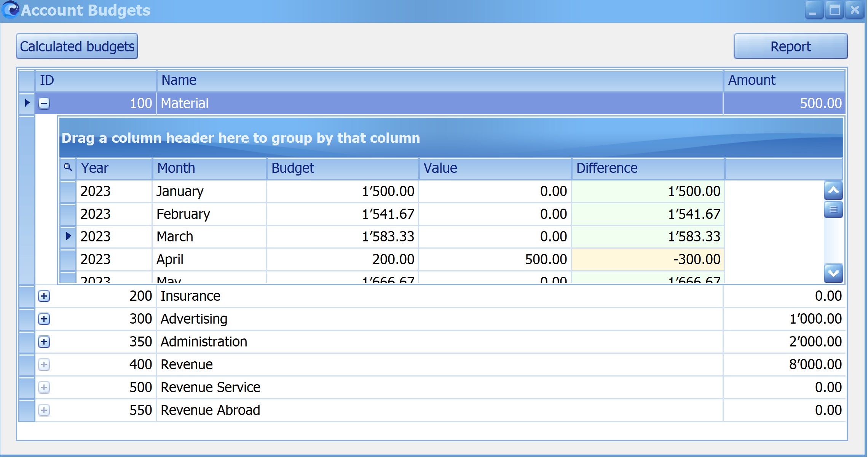Viewport: 868px width, 458px height.
Task: Click the February budget value 1'541.67
Action: pyautogui.click(x=343, y=214)
